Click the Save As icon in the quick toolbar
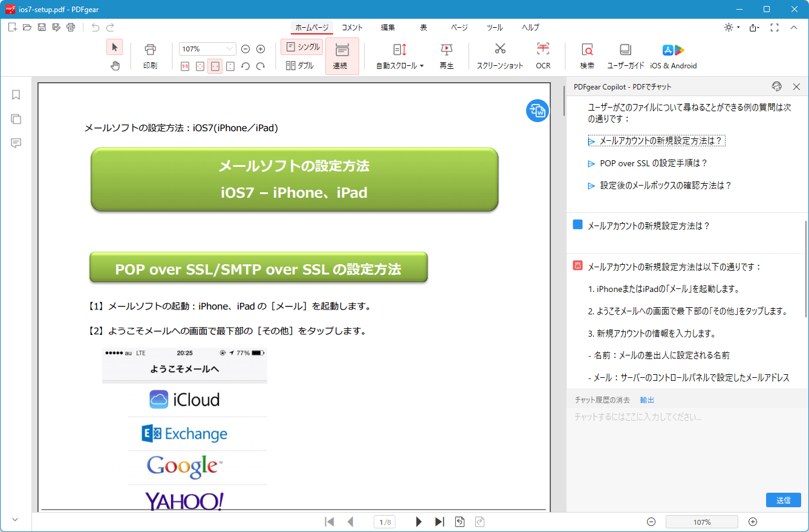 tap(56, 27)
